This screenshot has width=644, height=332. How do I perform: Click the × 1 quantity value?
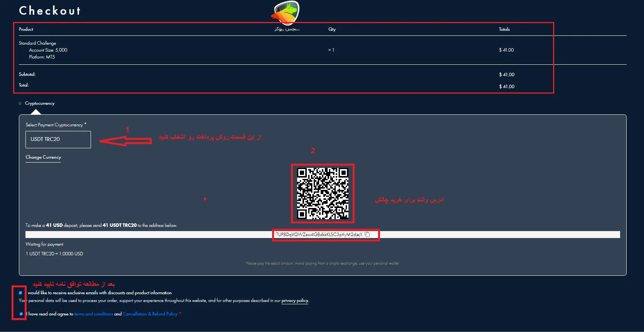[x=331, y=50]
